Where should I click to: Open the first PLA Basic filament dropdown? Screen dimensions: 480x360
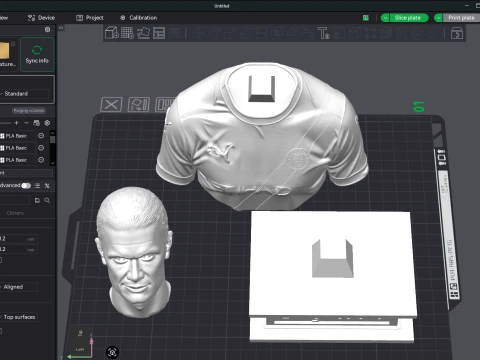[x=17, y=136]
